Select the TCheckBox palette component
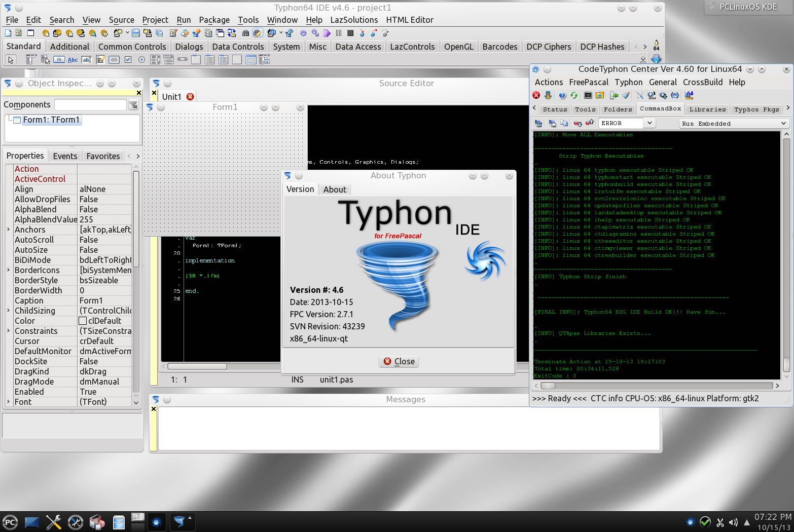This screenshot has width=794, height=532. point(128,60)
